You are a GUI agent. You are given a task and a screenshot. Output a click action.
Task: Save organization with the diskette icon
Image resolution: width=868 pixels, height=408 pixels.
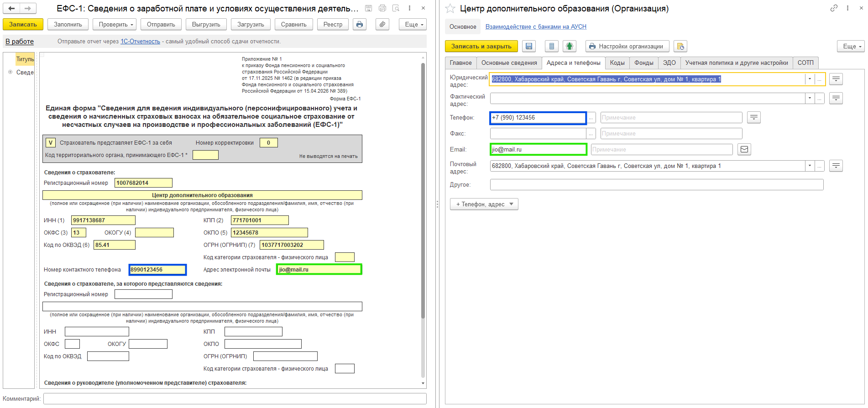point(529,46)
